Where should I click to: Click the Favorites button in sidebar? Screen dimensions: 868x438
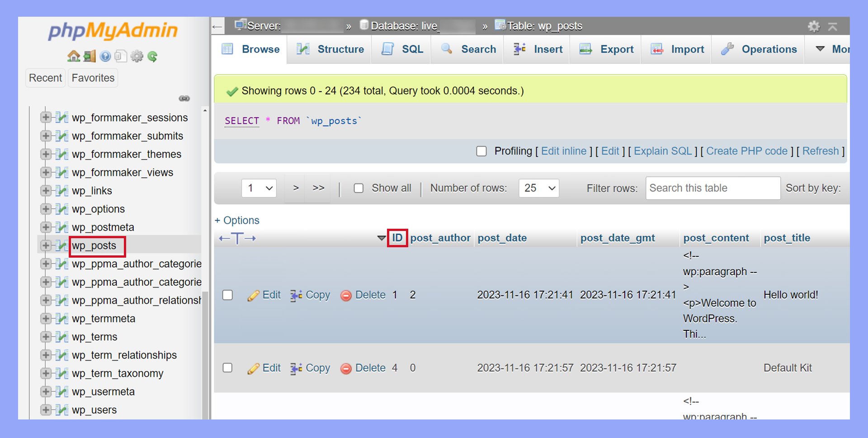point(93,78)
